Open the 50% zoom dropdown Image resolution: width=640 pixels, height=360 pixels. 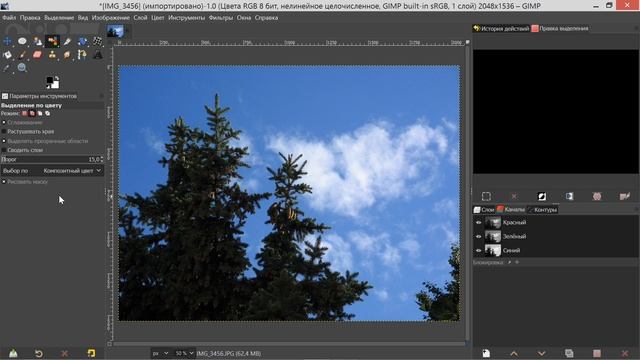point(184,353)
